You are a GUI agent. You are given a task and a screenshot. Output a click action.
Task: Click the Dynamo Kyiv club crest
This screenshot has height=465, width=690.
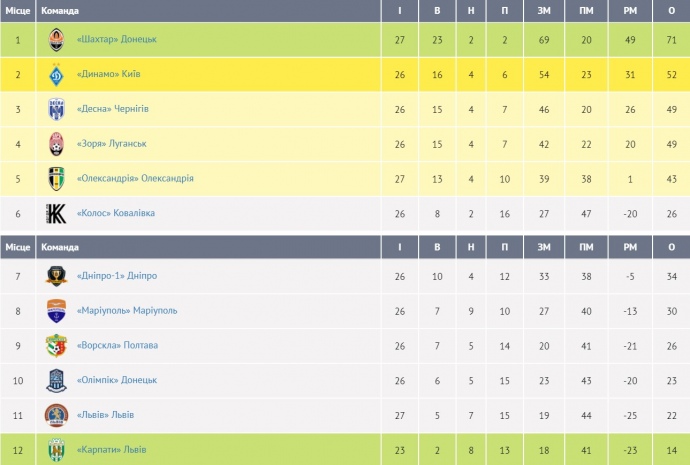point(57,74)
